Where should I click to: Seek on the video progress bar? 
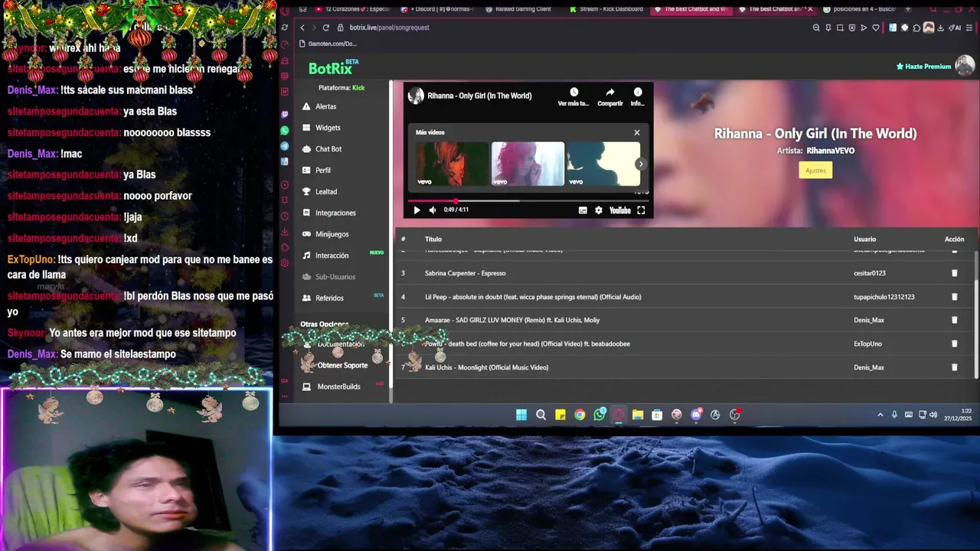click(528, 201)
